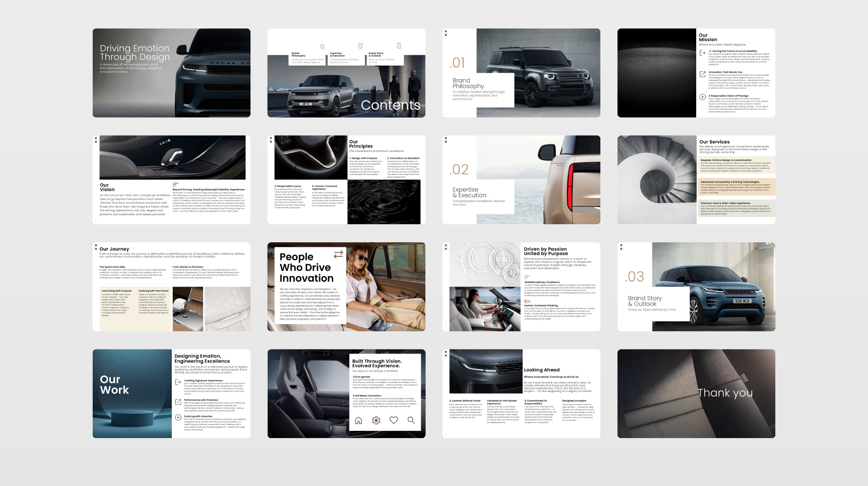Click the settings gear icon on Built Through Vision slide
This screenshot has width=868, height=486.
click(376, 420)
